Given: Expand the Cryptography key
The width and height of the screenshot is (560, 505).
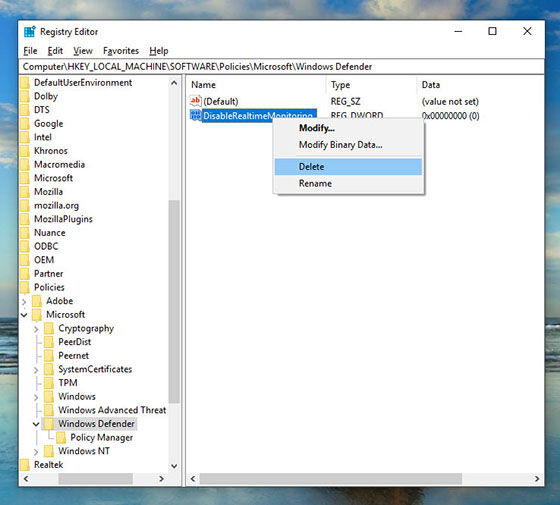Looking at the screenshot, I should coord(36,329).
